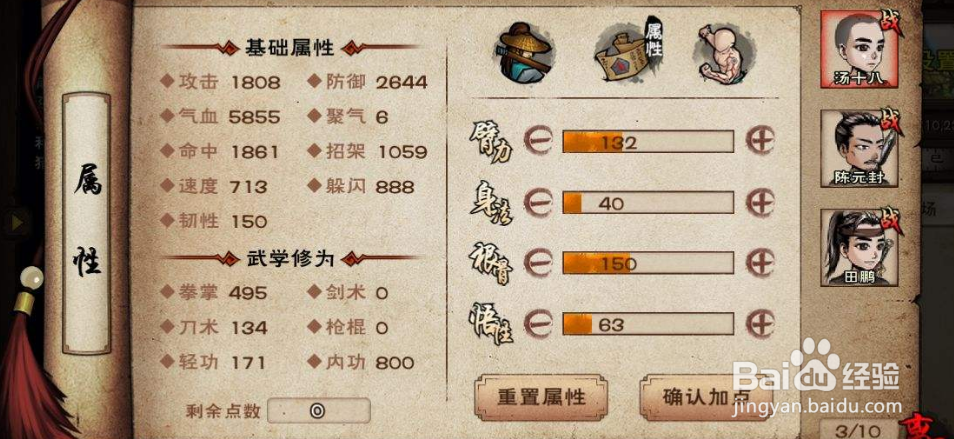Increase 身法 with the plus icon
This screenshot has height=439, width=954.
(x=761, y=202)
